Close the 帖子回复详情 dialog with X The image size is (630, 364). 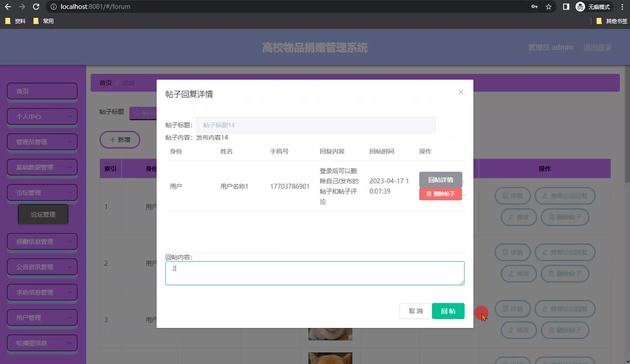point(461,92)
